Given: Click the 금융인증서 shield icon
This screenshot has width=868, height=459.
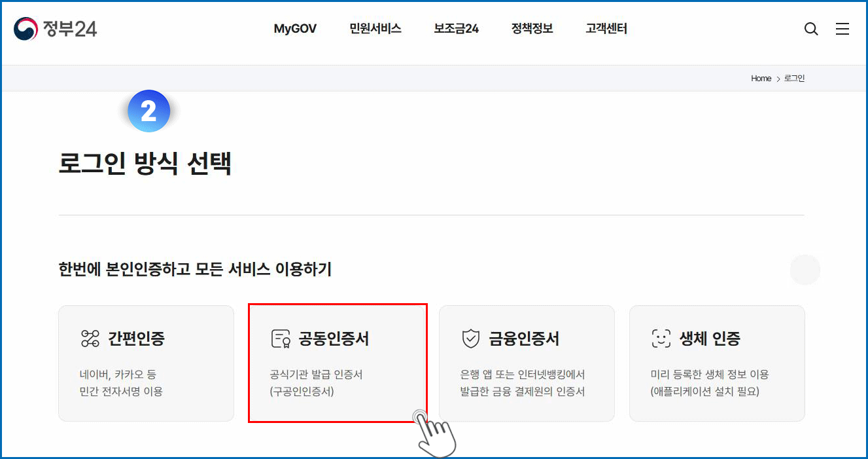Looking at the screenshot, I should point(471,339).
